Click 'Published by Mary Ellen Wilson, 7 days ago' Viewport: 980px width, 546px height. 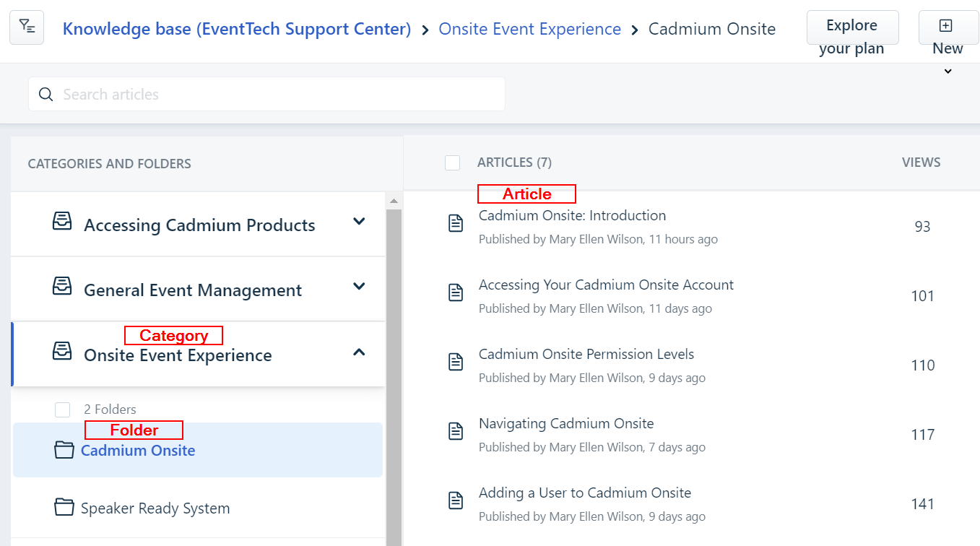[592, 447]
